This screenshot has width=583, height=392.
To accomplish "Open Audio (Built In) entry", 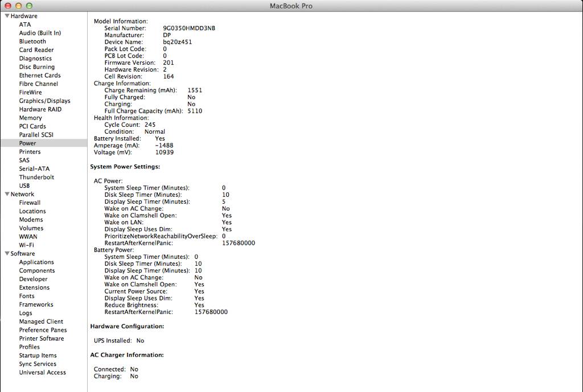I will pyautogui.click(x=40, y=33).
